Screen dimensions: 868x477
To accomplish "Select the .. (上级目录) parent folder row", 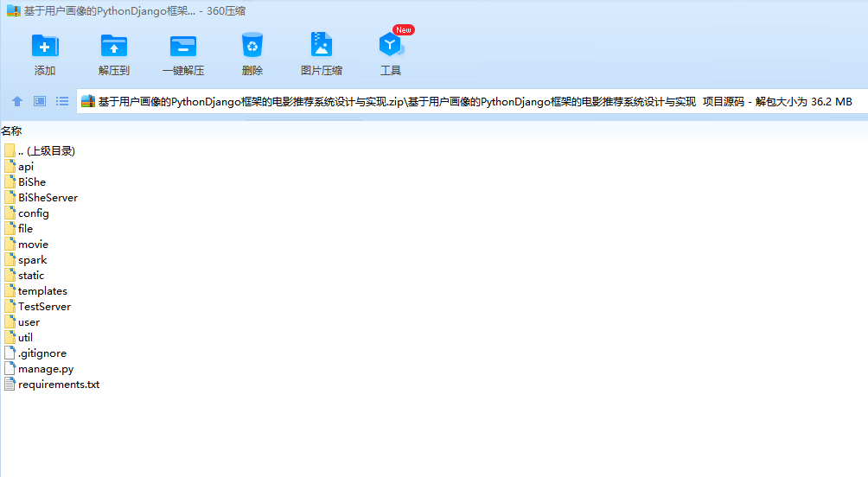I will [40, 150].
